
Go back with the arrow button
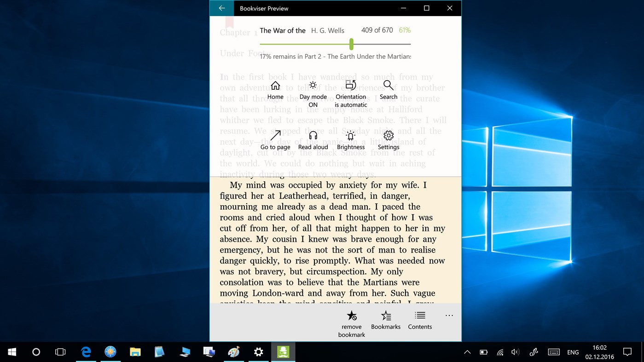coord(221,8)
